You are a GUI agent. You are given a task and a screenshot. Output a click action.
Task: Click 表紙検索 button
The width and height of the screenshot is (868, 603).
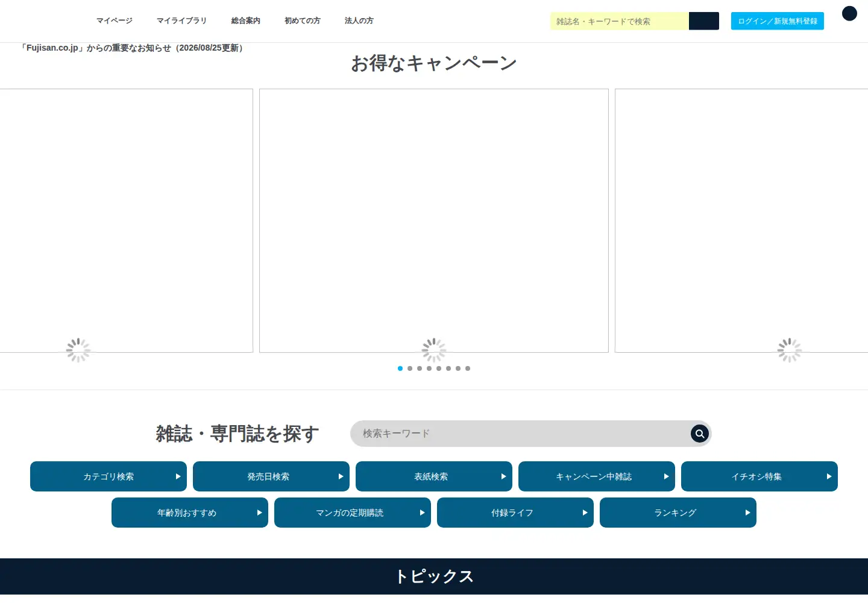point(434,476)
